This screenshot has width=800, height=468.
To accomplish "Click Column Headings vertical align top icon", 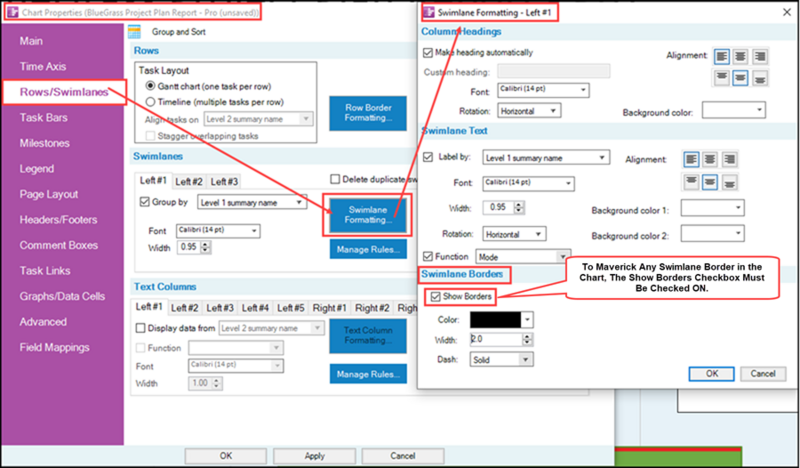I will 721,78.
